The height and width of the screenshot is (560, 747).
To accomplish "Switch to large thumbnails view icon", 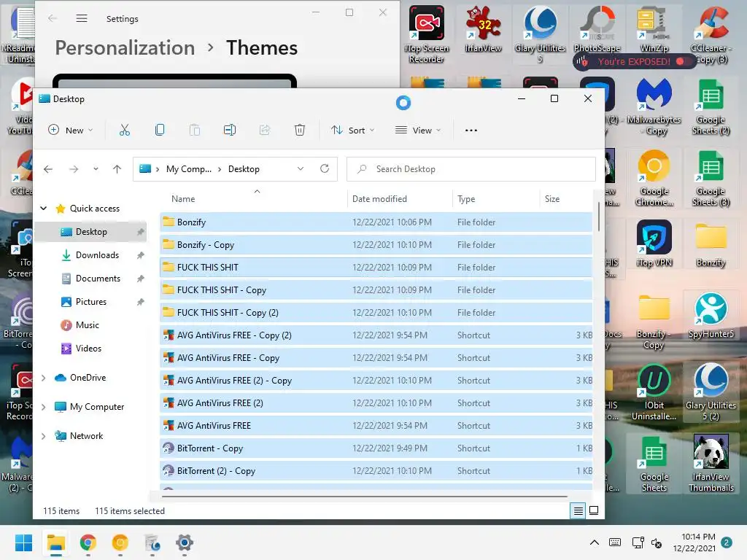I will pos(594,510).
